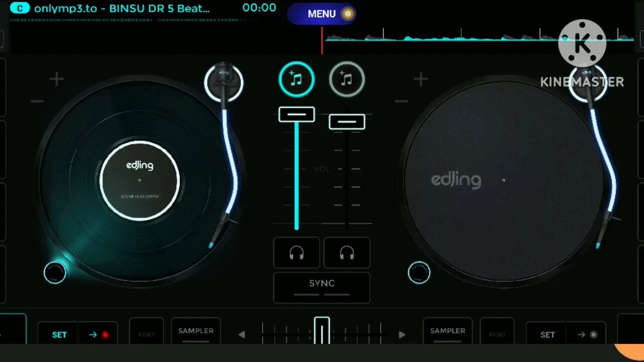
Task: Tap left deck SET cue button
Action: [59, 334]
